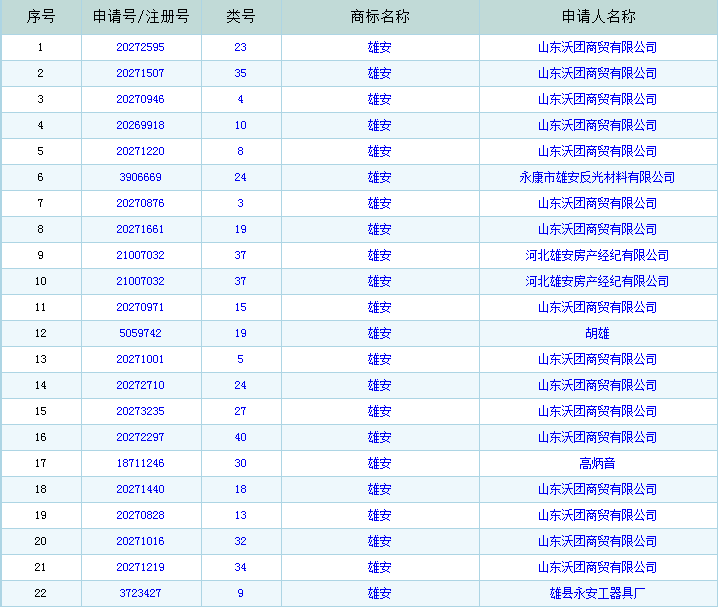Viewport: 718px width, 607px height.
Task: Click sequence number 12 cell
Action: click(41, 333)
